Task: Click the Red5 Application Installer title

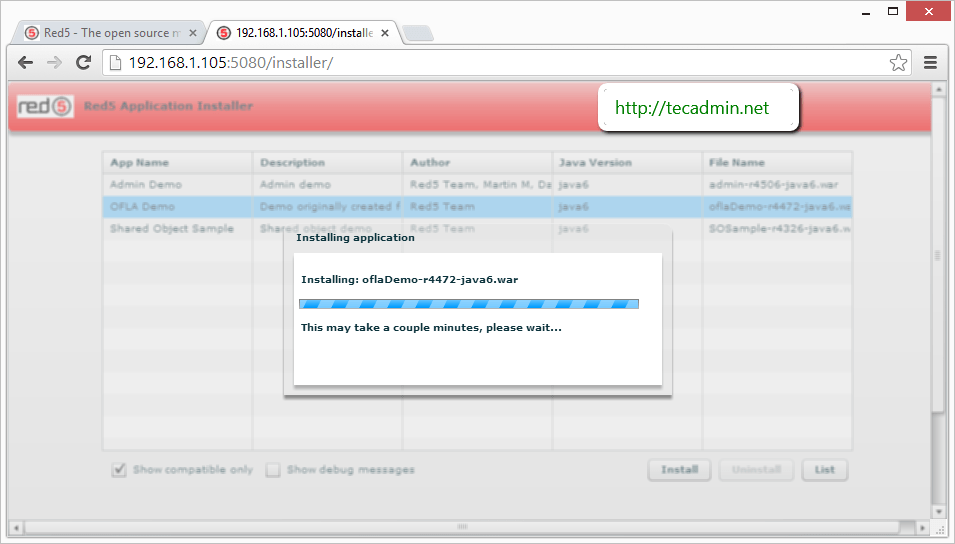Action: click(168, 106)
